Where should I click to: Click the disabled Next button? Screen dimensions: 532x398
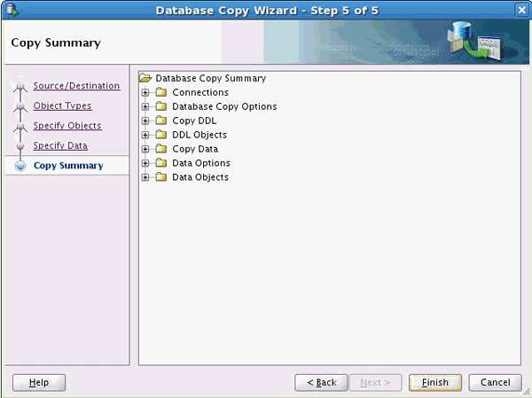pyautogui.click(x=375, y=383)
